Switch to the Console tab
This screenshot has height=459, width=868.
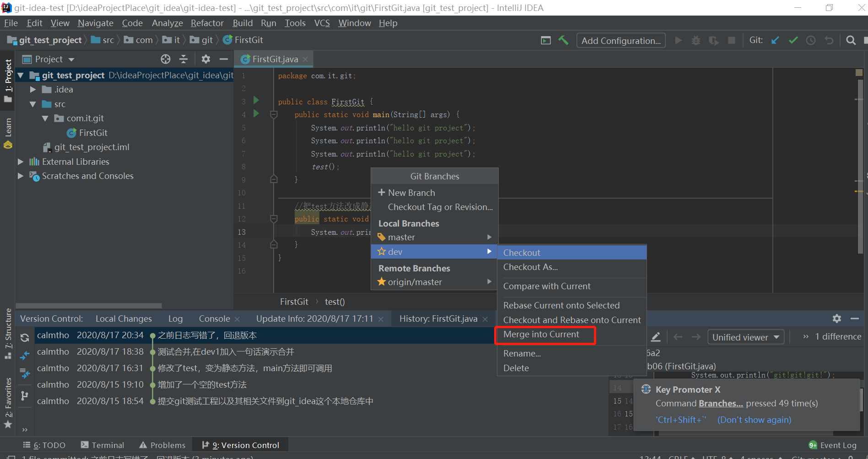(x=214, y=319)
